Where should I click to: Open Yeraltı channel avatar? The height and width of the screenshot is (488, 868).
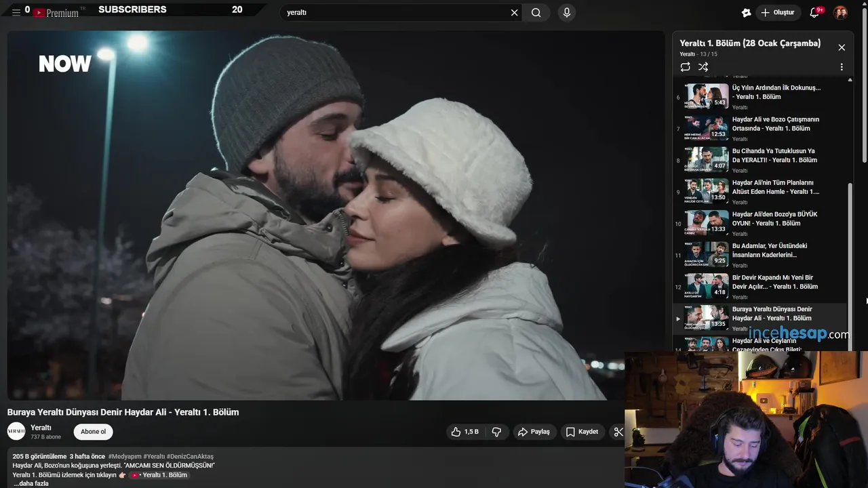click(16, 431)
